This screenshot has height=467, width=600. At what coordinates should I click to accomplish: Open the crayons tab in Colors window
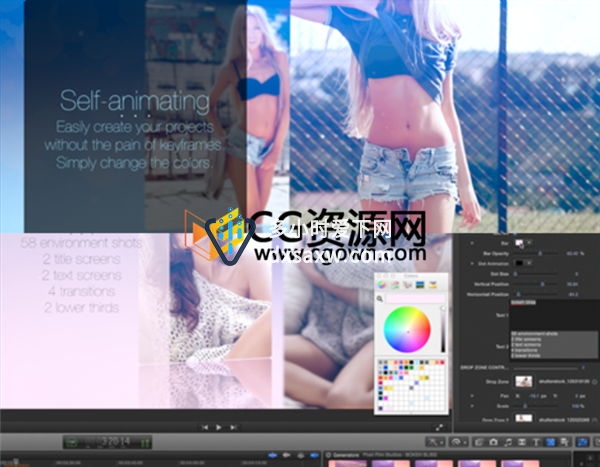pos(433,284)
